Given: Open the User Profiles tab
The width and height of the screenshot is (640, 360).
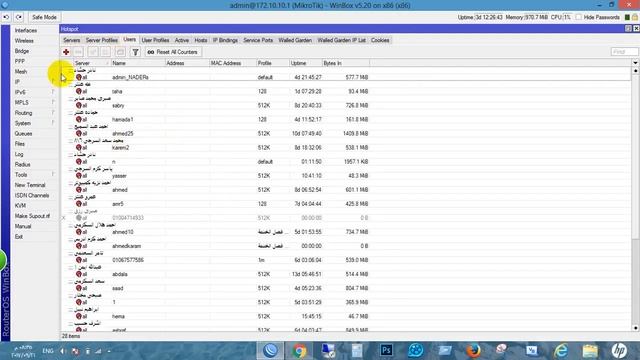Looking at the screenshot, I should pos(156,40).
